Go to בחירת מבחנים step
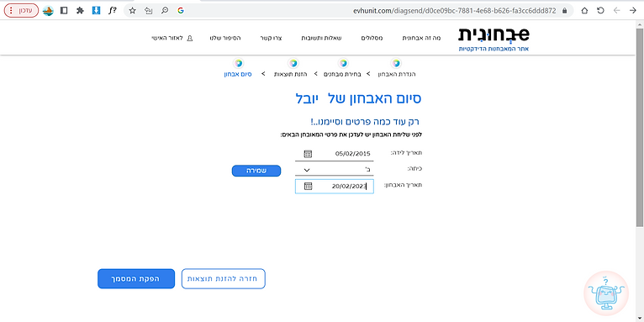This screenshot has height=322, width=644. click(x=342, y=74)
